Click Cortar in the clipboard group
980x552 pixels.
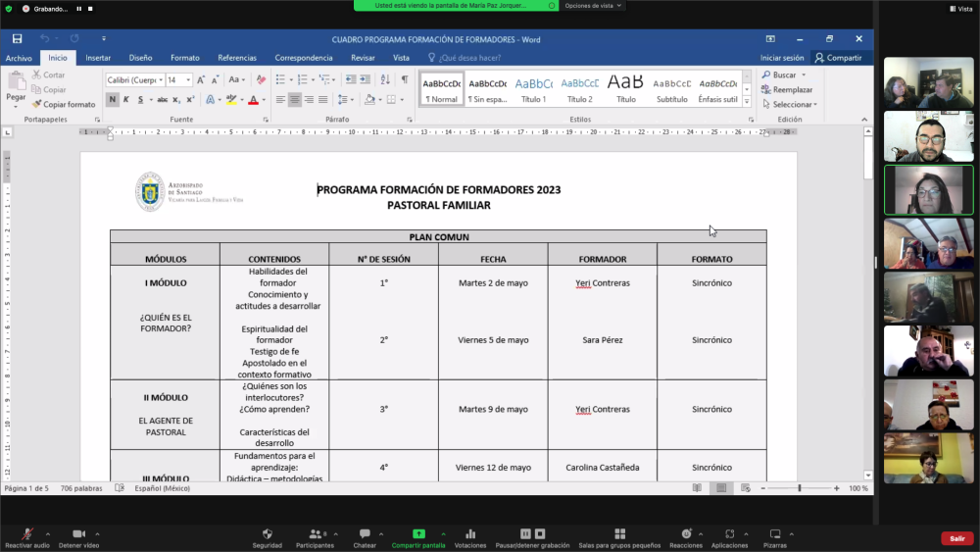coord(49,75)
